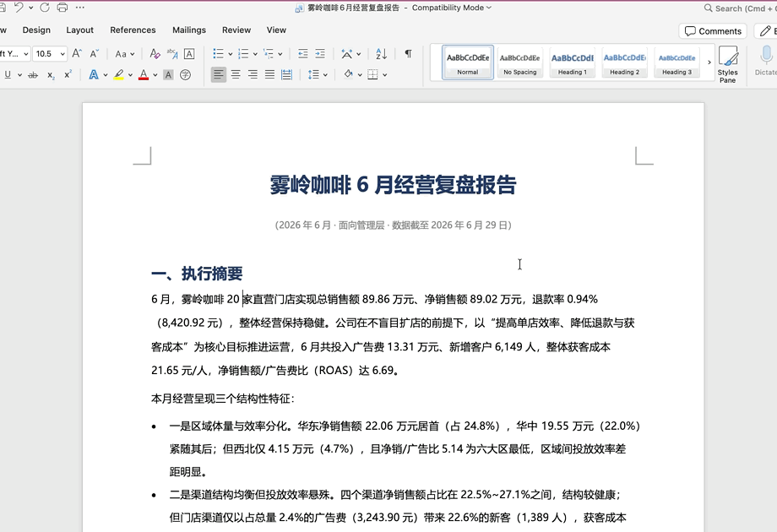Click the Increase Indent icon
Image resolution: width=777 pixels, height=532 pixels.
[x=320, y=53]
